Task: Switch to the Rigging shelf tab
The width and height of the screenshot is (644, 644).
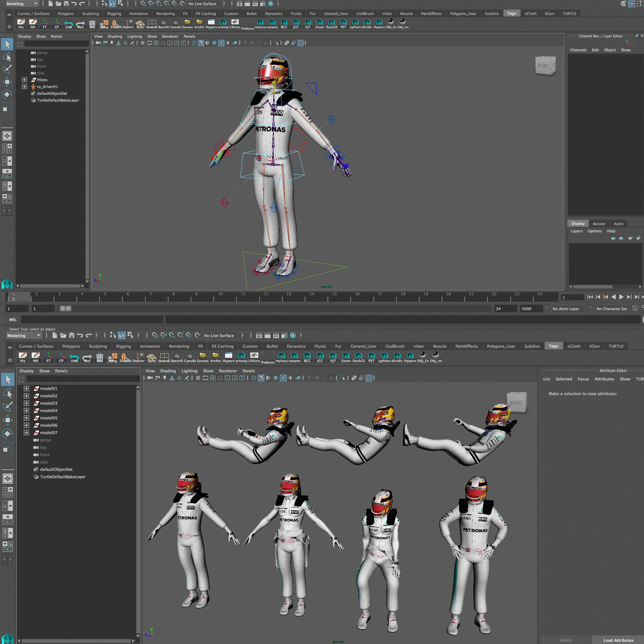Action: pyautogui.click(x=114, y=14)
